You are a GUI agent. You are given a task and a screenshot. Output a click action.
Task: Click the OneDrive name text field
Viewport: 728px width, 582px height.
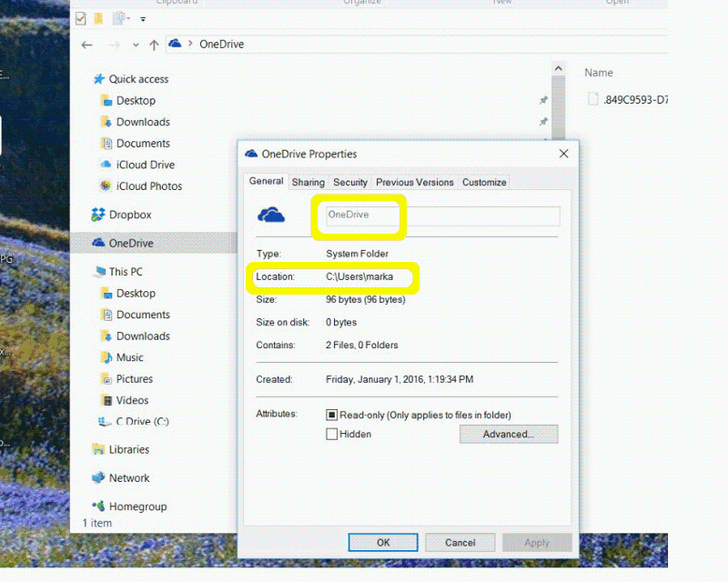tap(442, 216)
